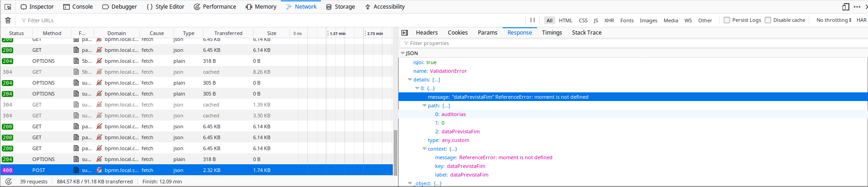This screenshot has height=187, width=868.
Task: Click the responsive design mode icon
Action: click(846, 7)
